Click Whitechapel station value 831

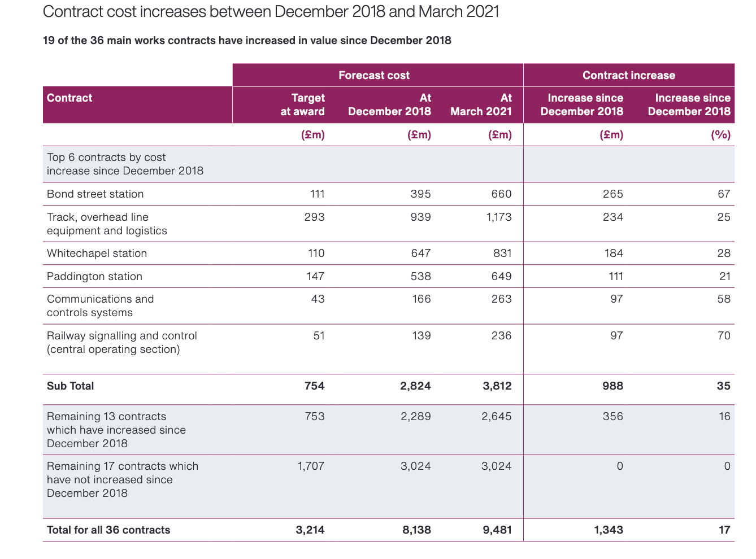pyautogui.click(x=501, y=253)
